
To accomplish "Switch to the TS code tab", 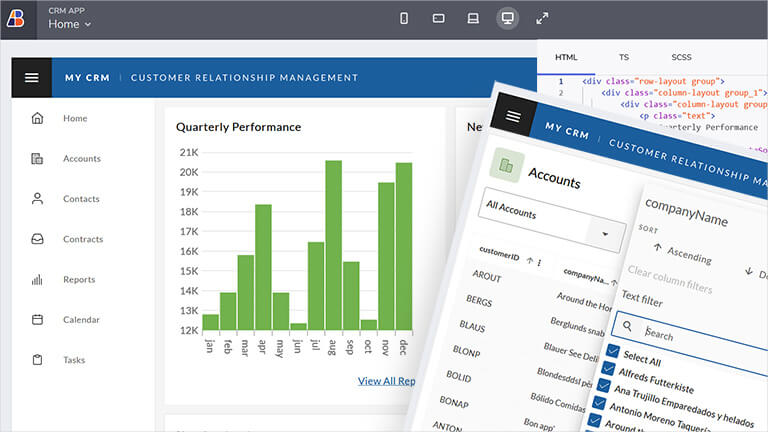I will [x=623, y=57].
